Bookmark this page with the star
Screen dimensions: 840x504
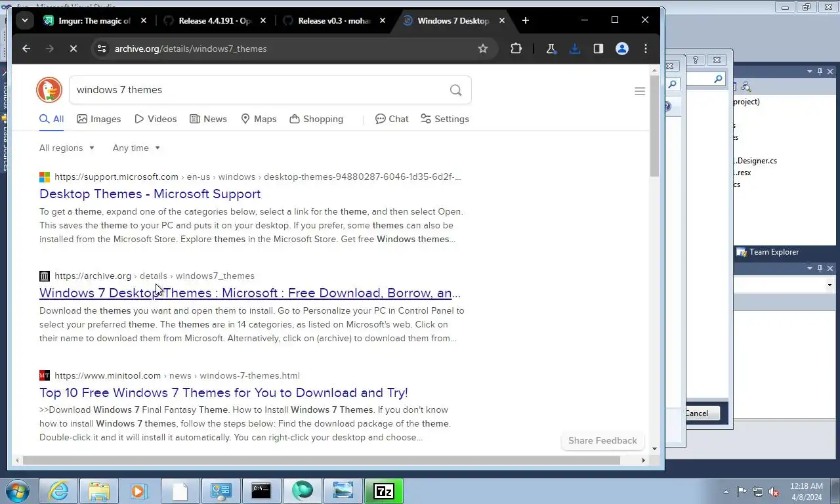pyautogui.click(x=483, y=49)
